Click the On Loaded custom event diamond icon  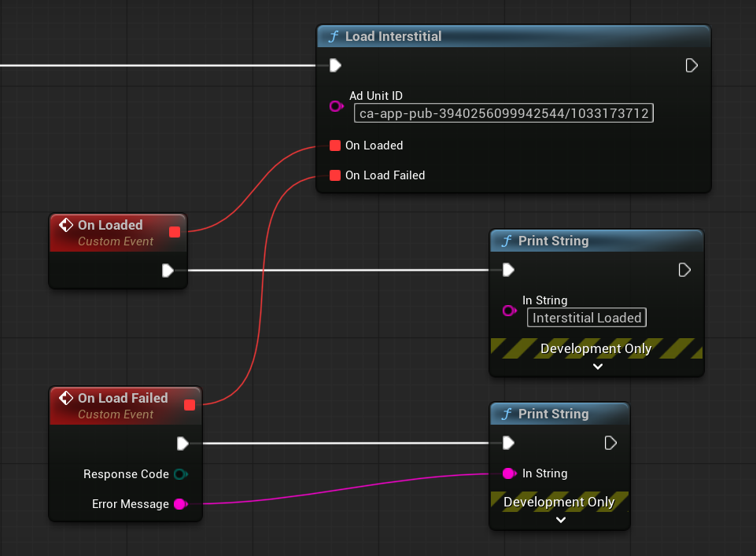click(x=66, y=225)
